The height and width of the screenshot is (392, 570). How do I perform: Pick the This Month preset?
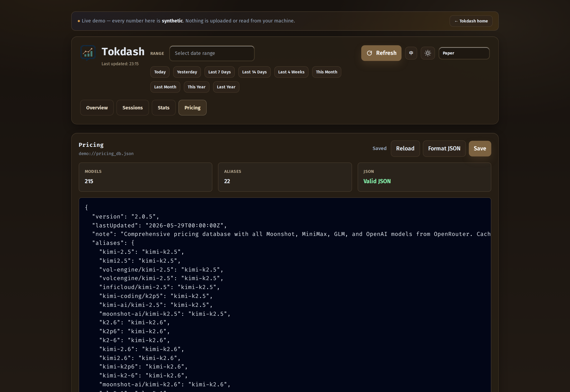pos(327,72)
